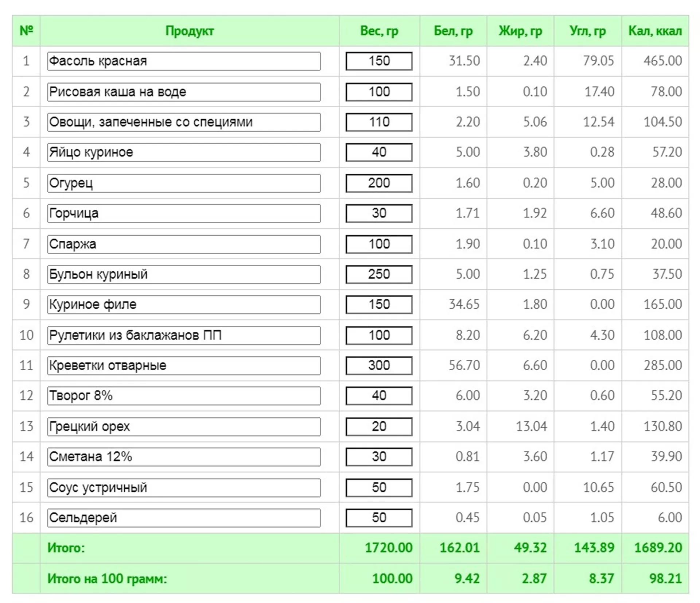Click the Яйцо куриное product name field
Image resolution: width=700 pixels, height=603 pixels.
pos(184,152)
